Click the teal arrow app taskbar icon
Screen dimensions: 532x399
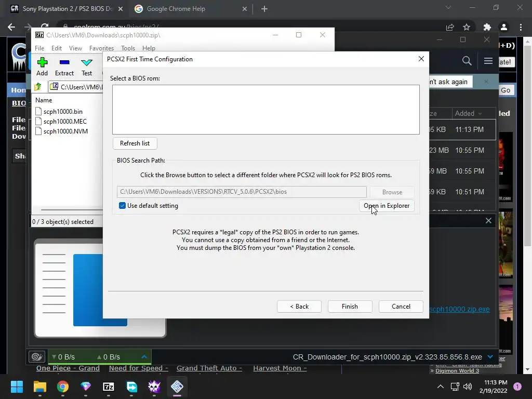coord(131,387)
